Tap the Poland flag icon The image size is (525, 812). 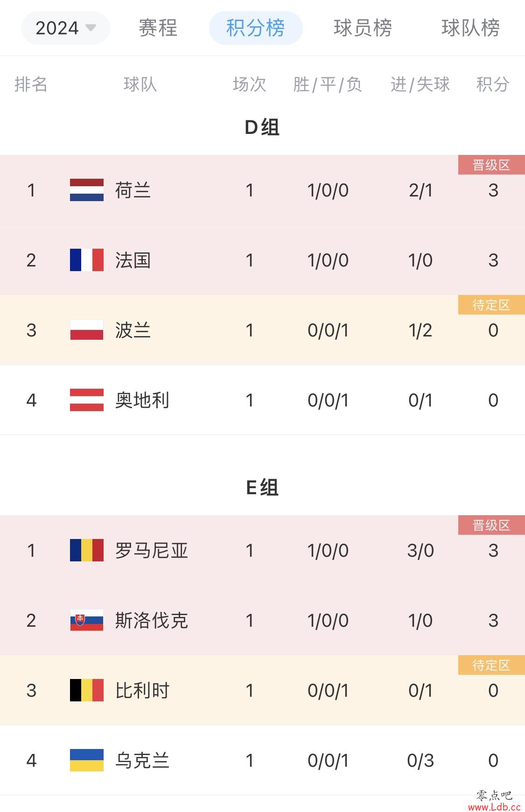[x=87, y=330]
